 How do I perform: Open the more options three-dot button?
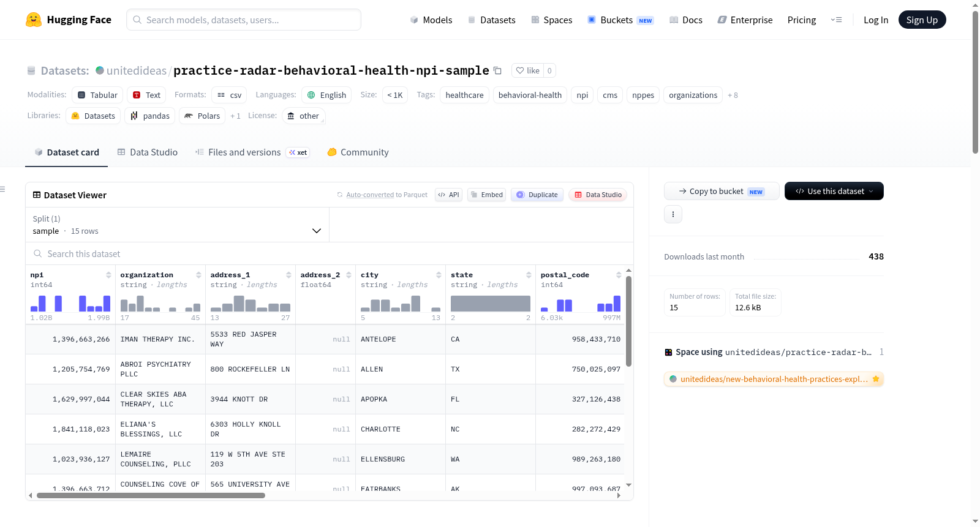[673, 214]
